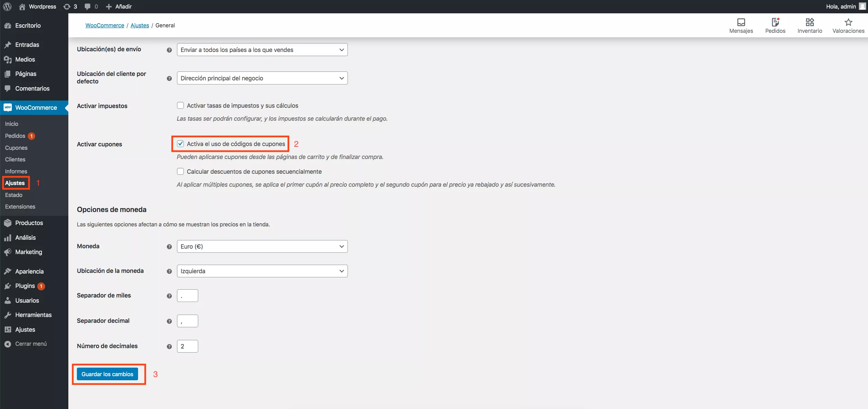The image size is (868, 409).
Task: Click the Separador decimal input field
Action: coord(187,321)
